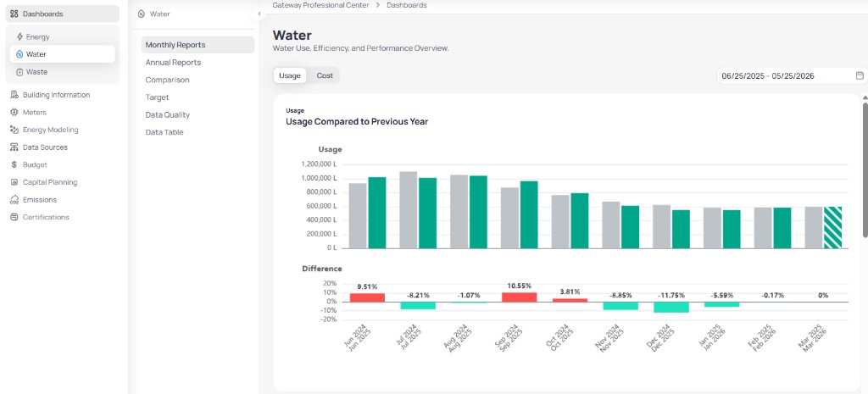Click Gateway Professional Center breadcrumb
This screenshot has width=868, height=394.
(320, 5)
